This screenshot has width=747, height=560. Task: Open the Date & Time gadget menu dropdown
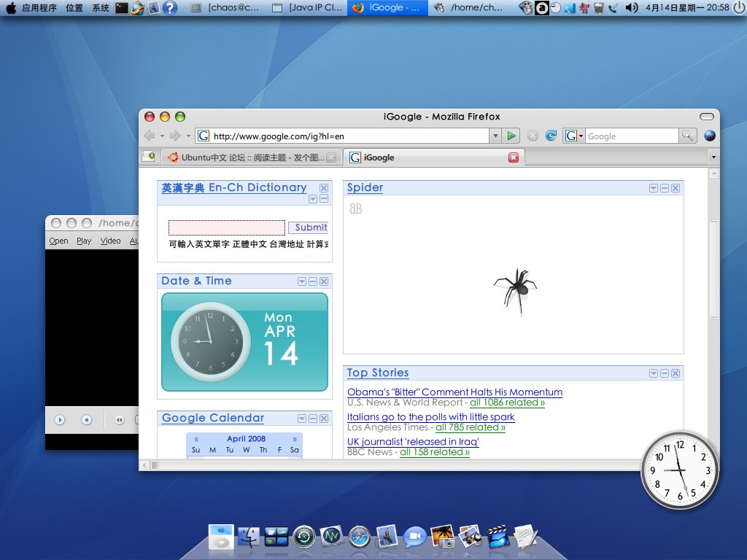click(302, 281)
